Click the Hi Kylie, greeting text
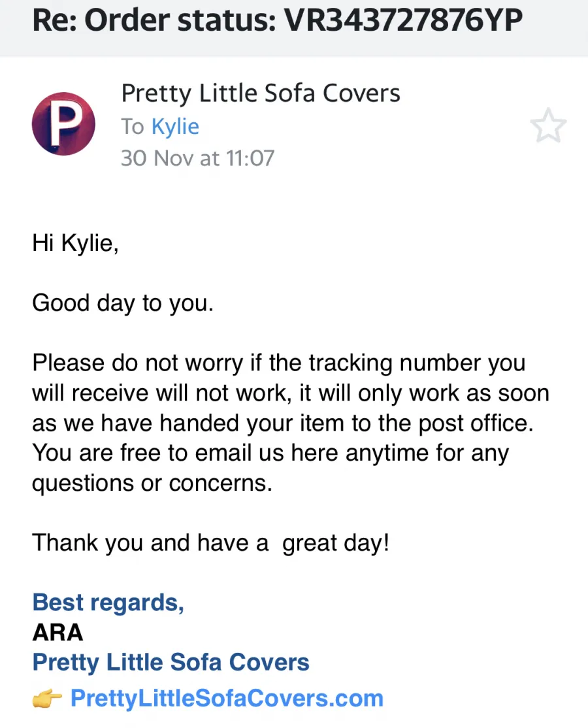The width and height of the screenshot is (588, 728). pyautogui.click(x=75, y=243)
